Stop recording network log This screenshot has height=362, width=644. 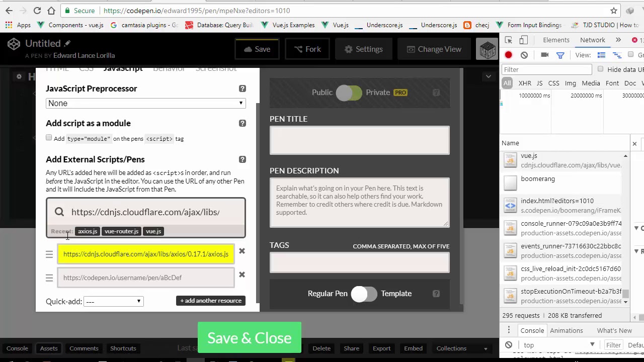(509, 55)
